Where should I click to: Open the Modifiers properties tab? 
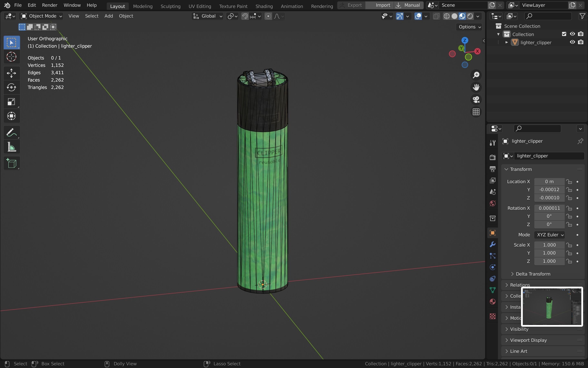click(492, 244)
